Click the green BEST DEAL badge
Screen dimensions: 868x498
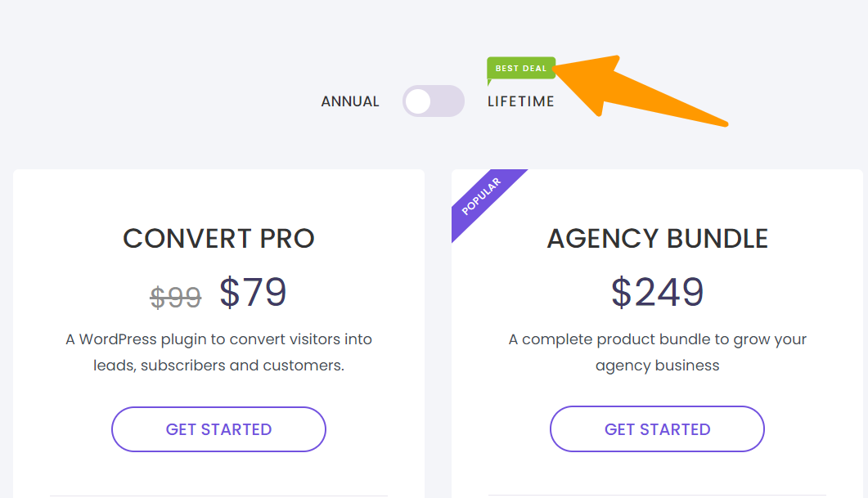(521, 68)
